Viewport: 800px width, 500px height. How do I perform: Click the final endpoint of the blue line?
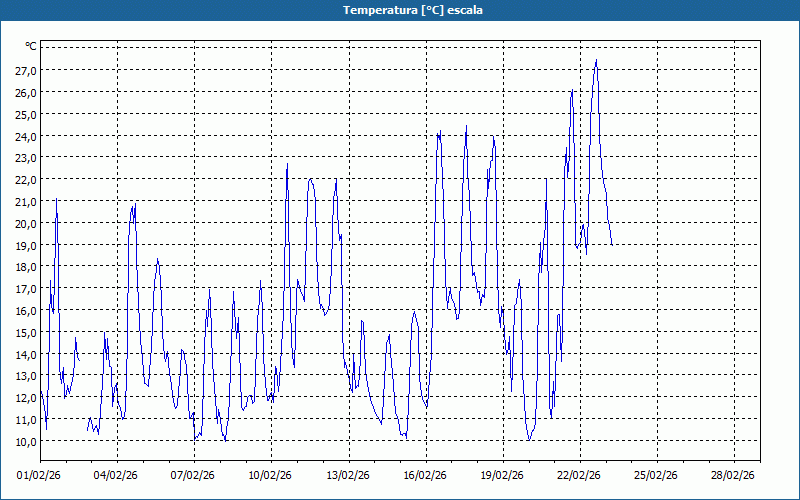(x=612, y=244)
